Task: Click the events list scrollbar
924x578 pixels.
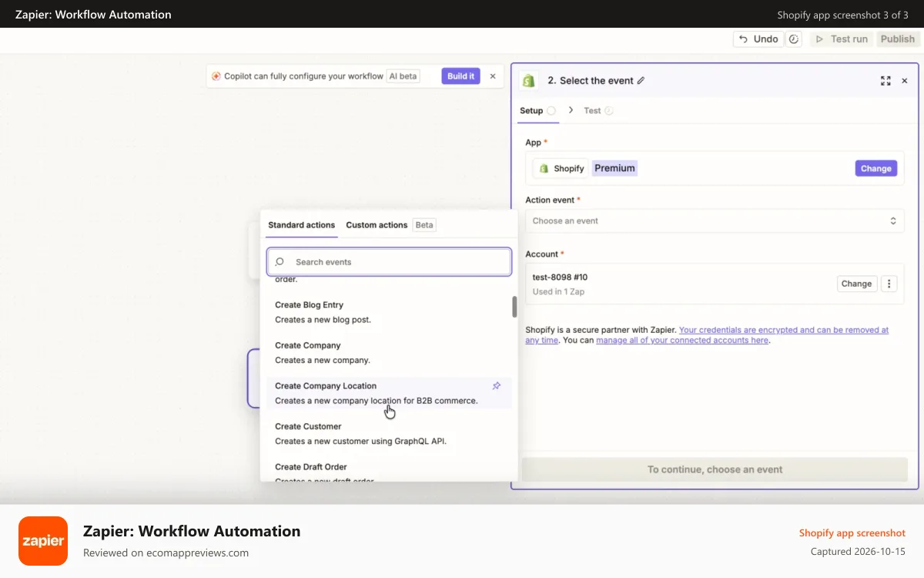Action: click(514, 307)
